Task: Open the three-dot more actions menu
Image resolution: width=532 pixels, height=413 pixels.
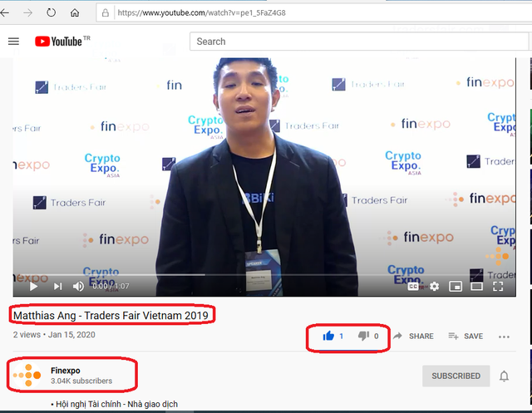Action: click(504, 337)
